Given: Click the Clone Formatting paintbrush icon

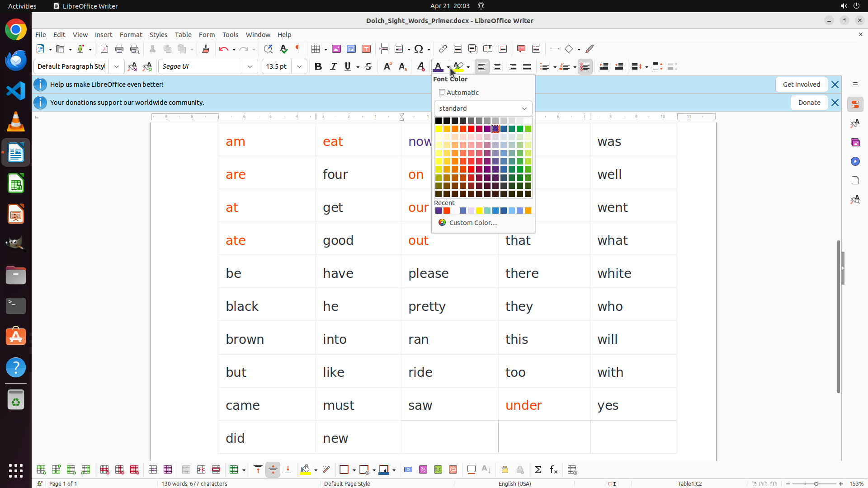Looking at the screenshot, I should coord(206,49).
